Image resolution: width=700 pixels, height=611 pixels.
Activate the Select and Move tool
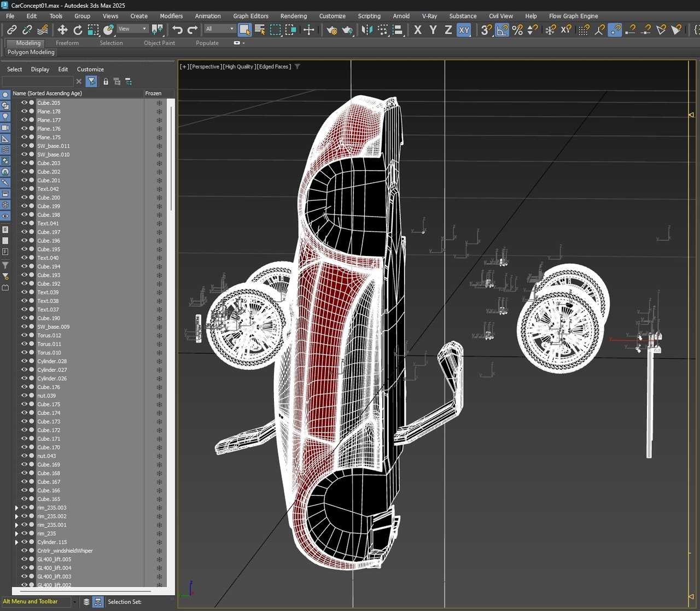click(x=62, y=30)
